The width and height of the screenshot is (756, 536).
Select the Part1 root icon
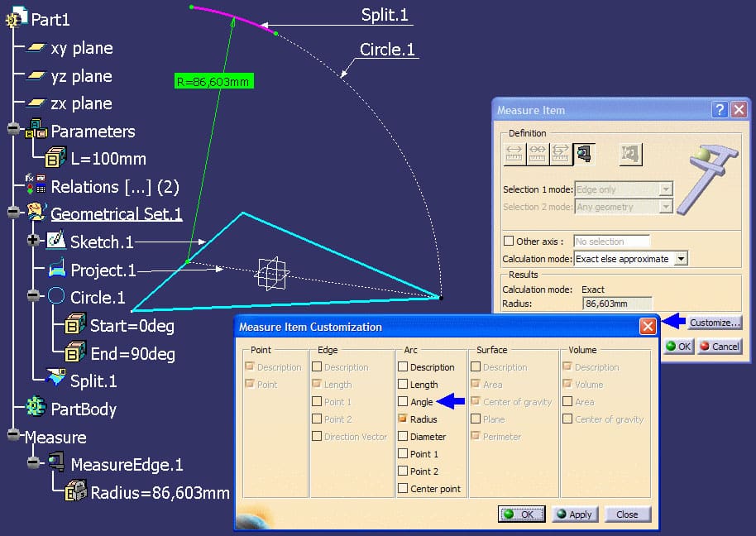17,18
